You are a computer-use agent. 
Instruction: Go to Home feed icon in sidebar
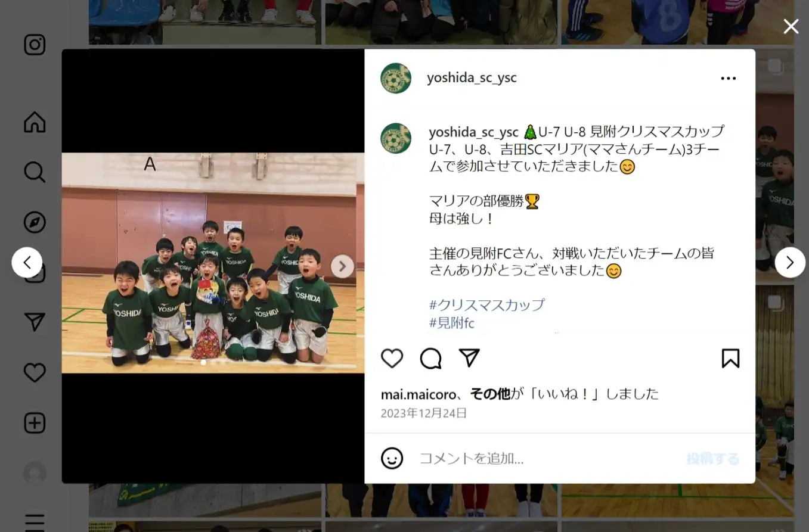[x=35, y=122]
